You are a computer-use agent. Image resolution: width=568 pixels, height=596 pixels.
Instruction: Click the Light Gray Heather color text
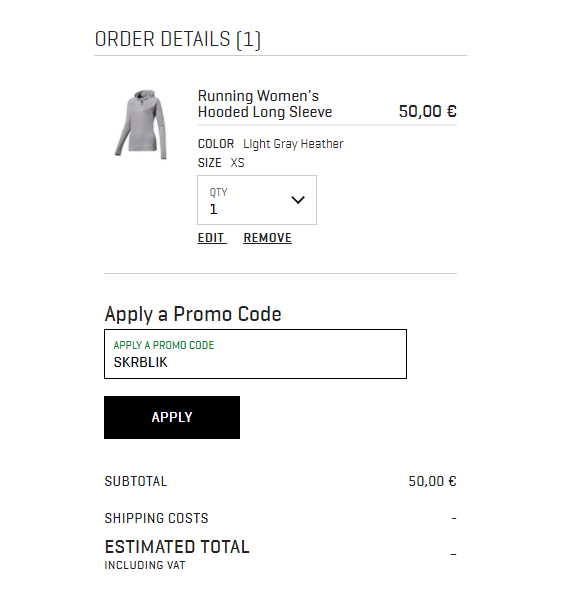tap(293, 144)
